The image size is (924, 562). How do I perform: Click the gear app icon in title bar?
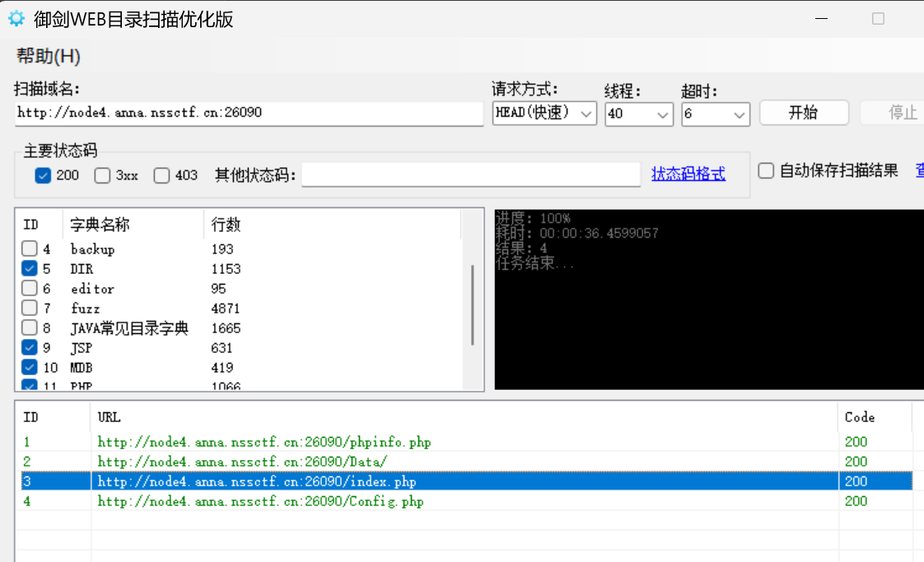[16, 19]
